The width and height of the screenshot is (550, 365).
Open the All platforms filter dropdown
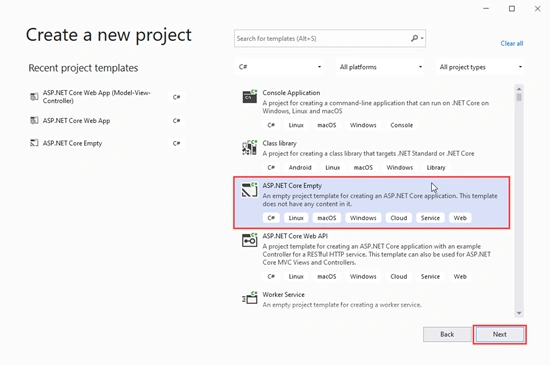380,67
